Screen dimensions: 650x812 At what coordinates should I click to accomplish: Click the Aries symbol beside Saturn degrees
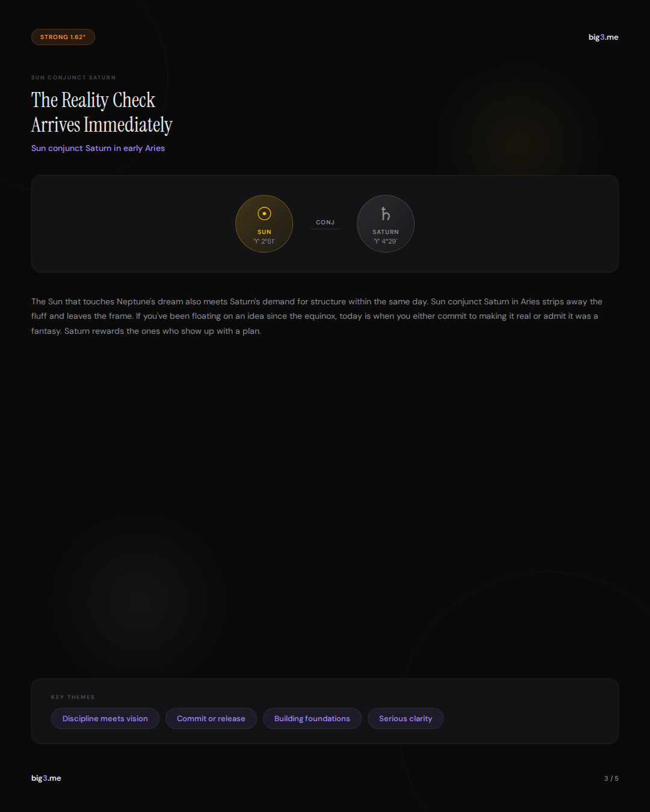point(377,241)
